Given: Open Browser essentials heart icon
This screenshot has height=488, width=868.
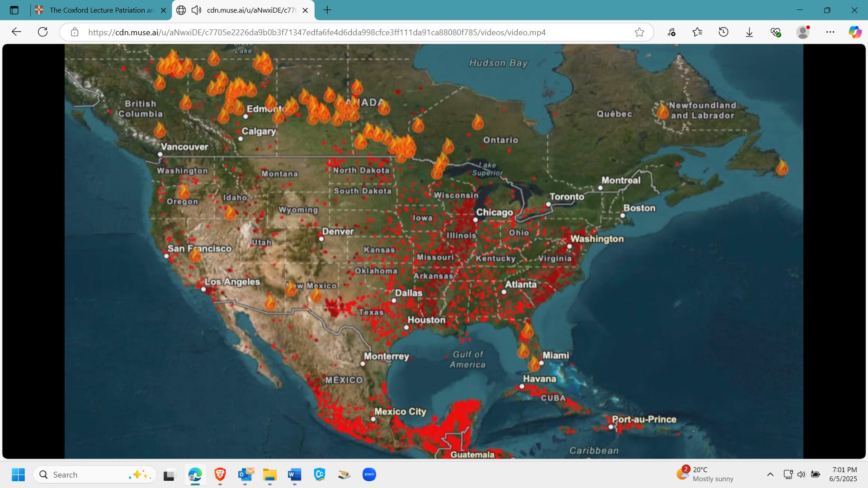Looking at the screenshot, I should [776, 32].
